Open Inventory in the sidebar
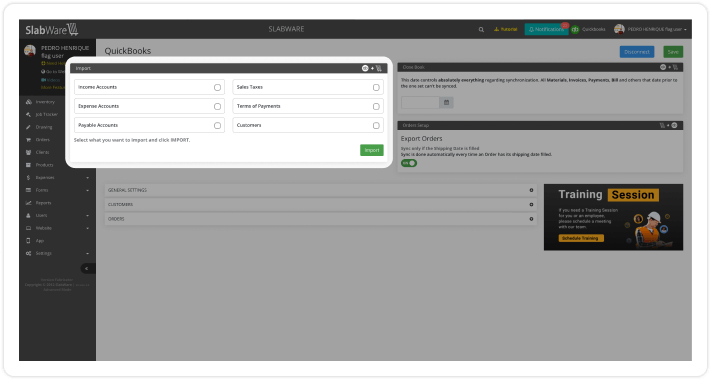The image size is (711, 380). coord(45,102)
